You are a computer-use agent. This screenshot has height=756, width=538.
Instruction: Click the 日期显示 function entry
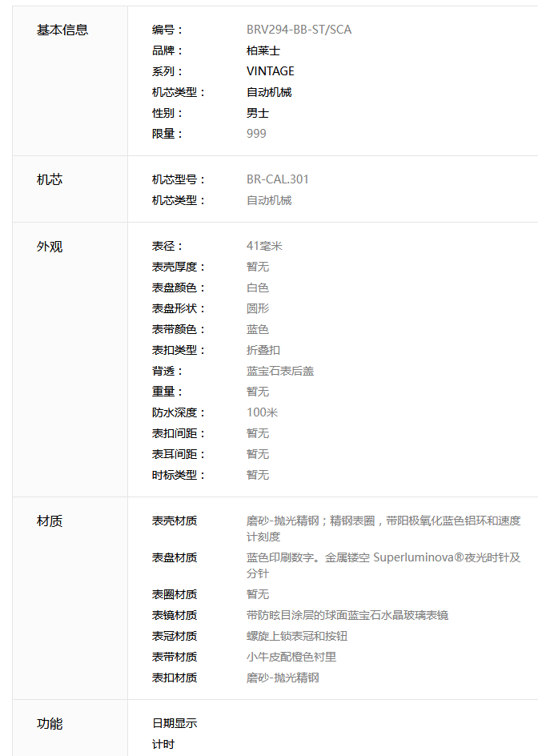[x=175, y=723]
